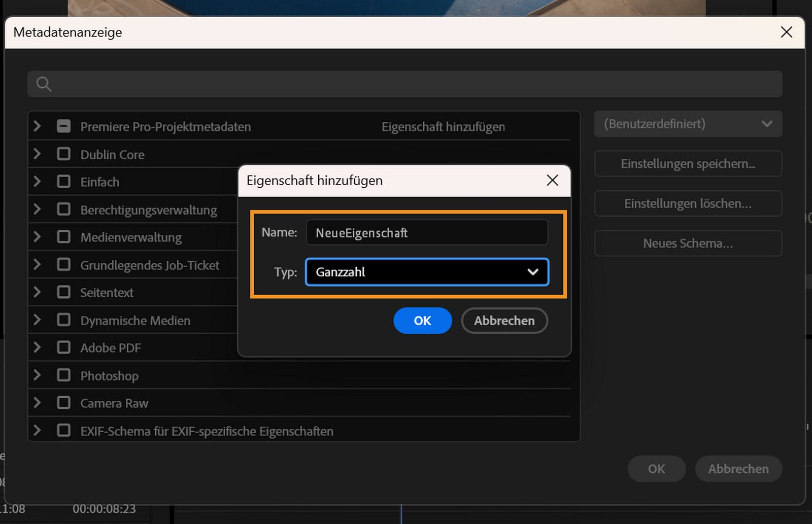This screenshot has height=524, width=812.
Task: Check the Einfach schema checkbox
Action: (64, 182)
